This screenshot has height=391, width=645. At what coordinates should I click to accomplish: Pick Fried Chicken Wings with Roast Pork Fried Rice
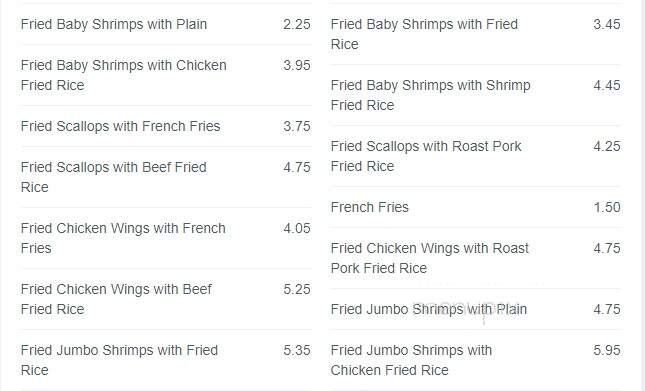pyautogui.click(x=430, y=258)
